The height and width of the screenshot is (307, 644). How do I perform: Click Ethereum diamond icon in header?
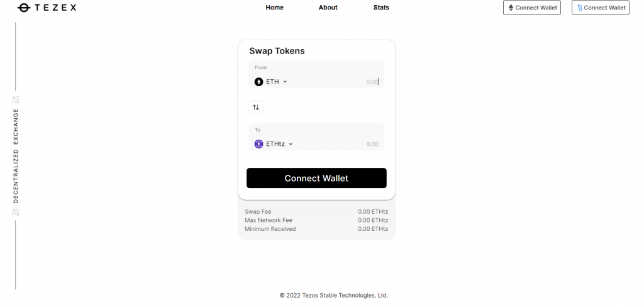pos(511,8)
